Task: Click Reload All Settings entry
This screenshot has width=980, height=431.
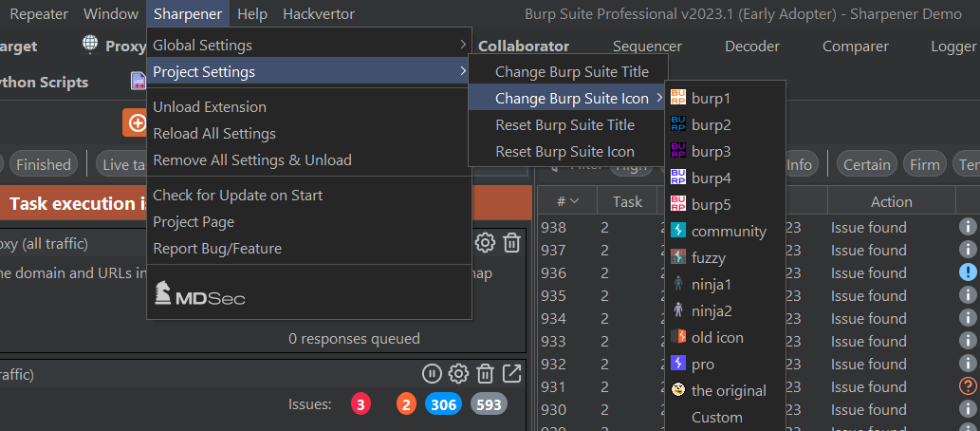Action: (308, 133)
